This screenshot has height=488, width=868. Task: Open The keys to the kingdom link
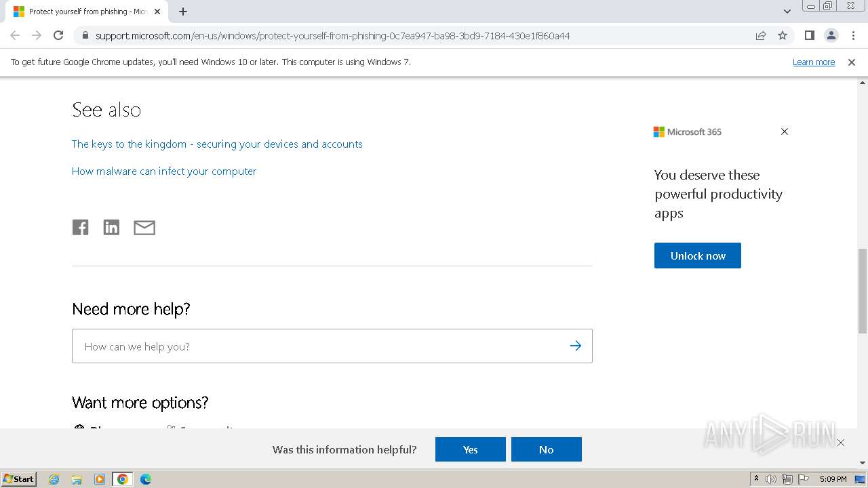tap(217, 144)
